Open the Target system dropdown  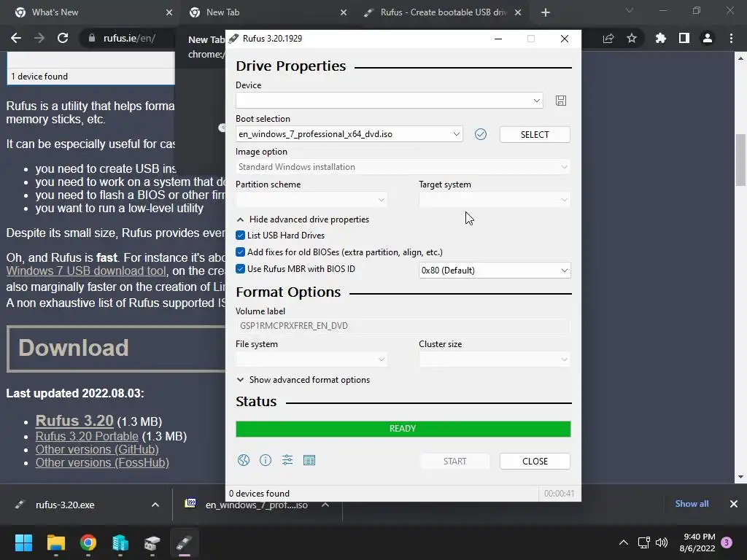click(495, 200)
